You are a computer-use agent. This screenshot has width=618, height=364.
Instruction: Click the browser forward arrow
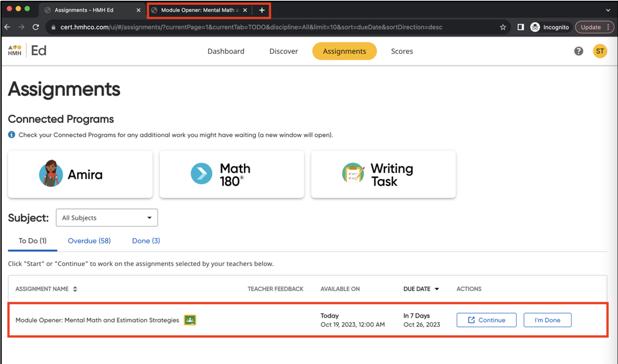(x=21, y=27)
